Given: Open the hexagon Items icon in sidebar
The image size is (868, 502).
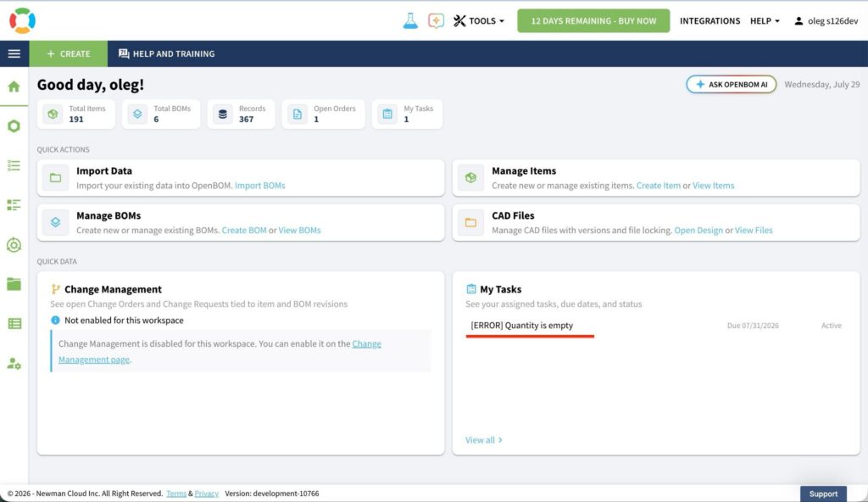Looking at the screenshot, I should click(x=14, y=126).
